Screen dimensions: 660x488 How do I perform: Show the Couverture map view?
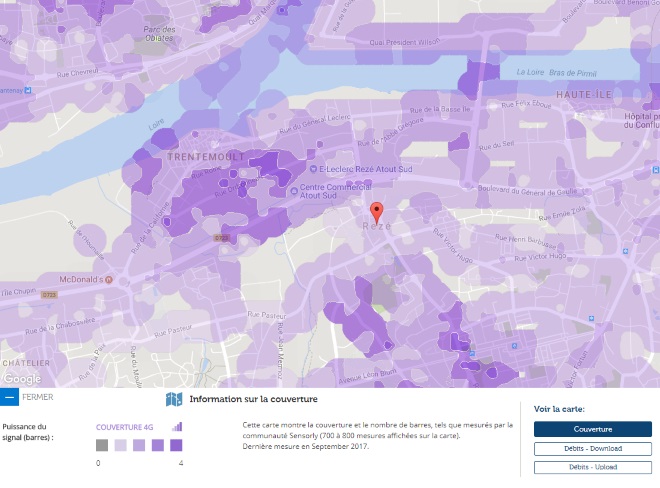tap(592, 429)
